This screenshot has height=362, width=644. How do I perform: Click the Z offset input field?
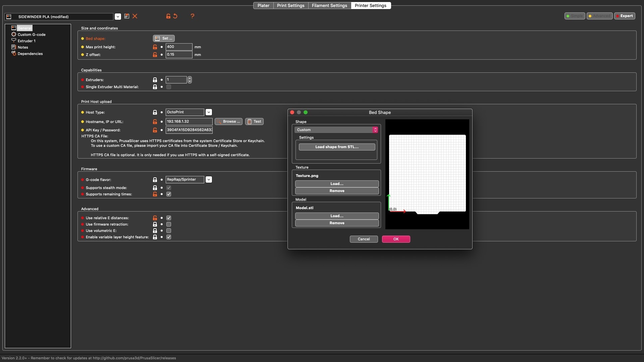click(x=179, y=55)
